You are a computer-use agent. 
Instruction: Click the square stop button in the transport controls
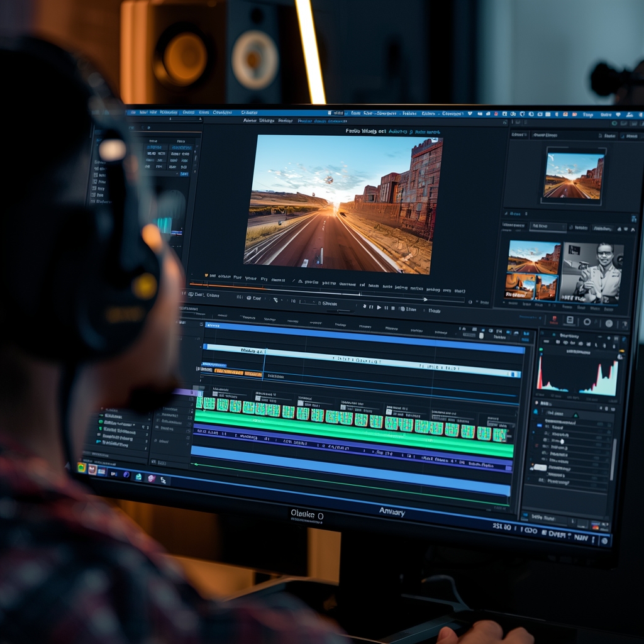(x=393, y=308)
